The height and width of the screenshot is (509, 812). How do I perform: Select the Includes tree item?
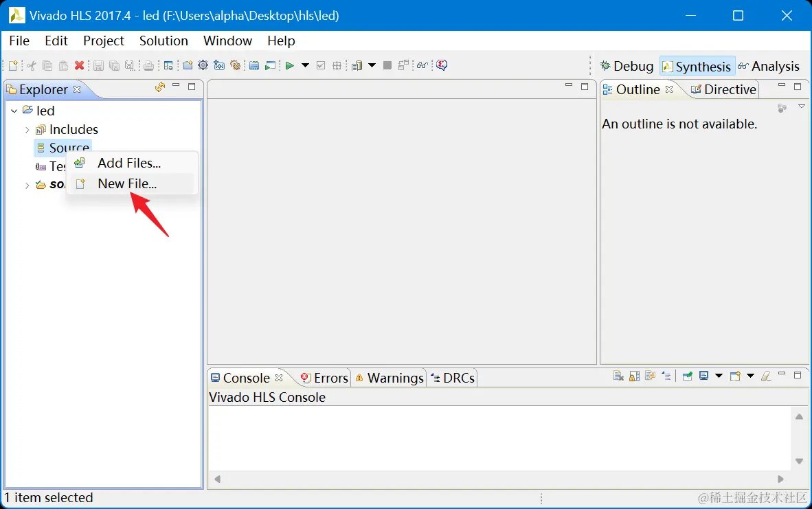pyautogui.click(x=67, y=129)
